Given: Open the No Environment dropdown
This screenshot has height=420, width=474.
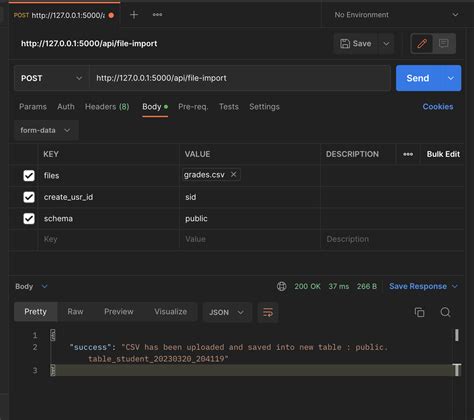Looking at the screenshot, I should point(396,15).
